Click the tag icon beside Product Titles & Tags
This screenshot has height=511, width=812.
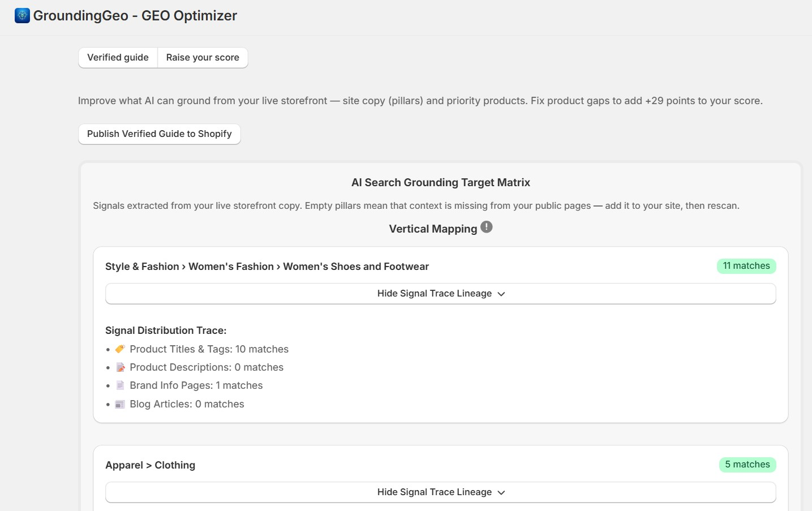120,349
